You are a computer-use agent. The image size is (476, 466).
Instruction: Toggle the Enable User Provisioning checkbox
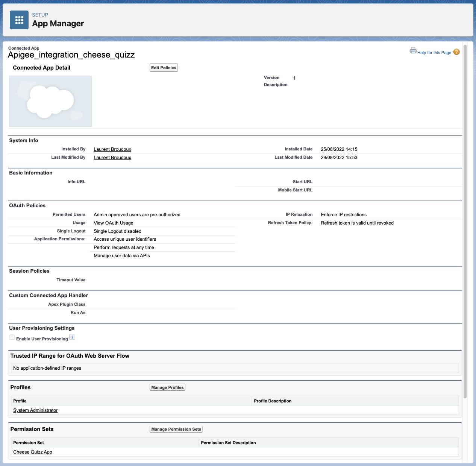12,337
